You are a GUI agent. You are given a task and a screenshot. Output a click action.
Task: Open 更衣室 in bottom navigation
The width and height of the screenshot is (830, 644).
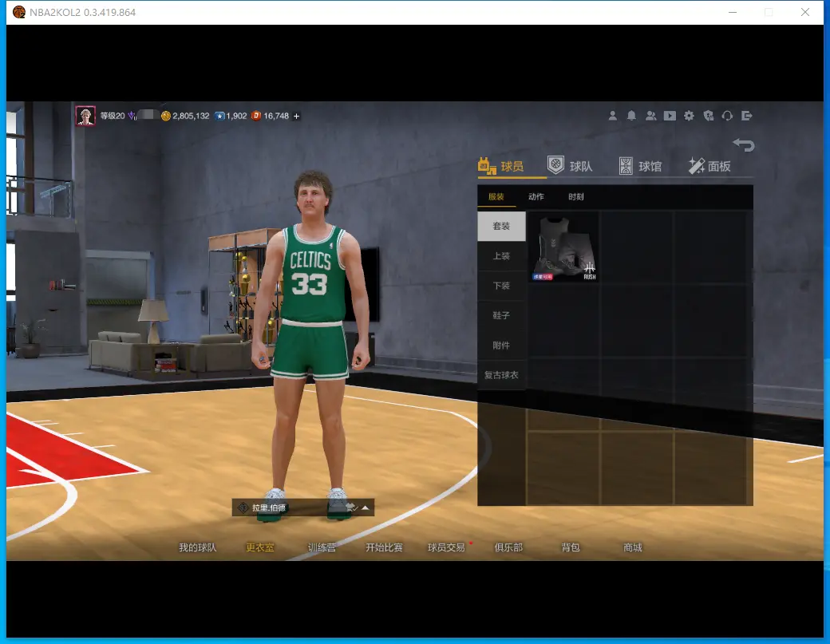[x=260, y=547]
